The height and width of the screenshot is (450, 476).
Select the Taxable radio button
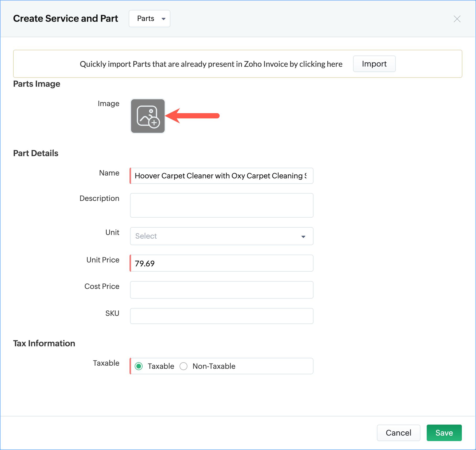pos(139,366)
